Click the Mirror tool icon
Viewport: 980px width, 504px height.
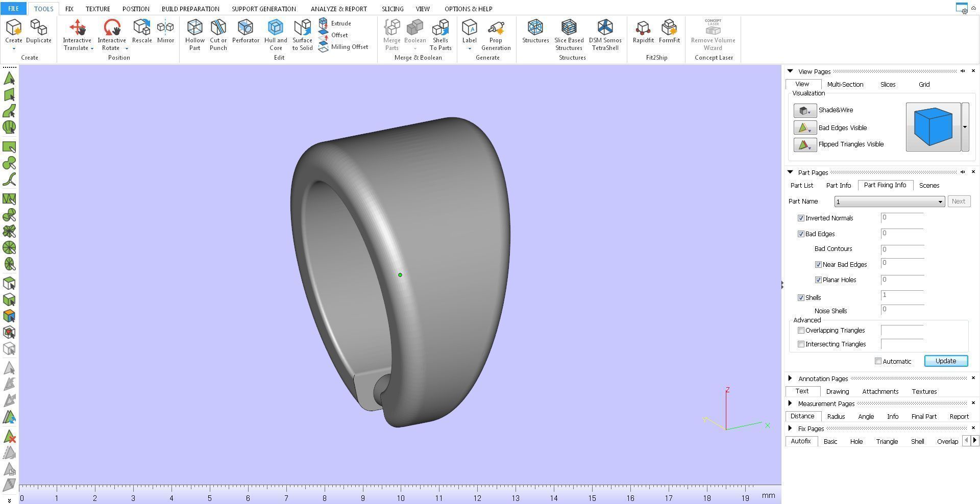(x=165, y=28)
